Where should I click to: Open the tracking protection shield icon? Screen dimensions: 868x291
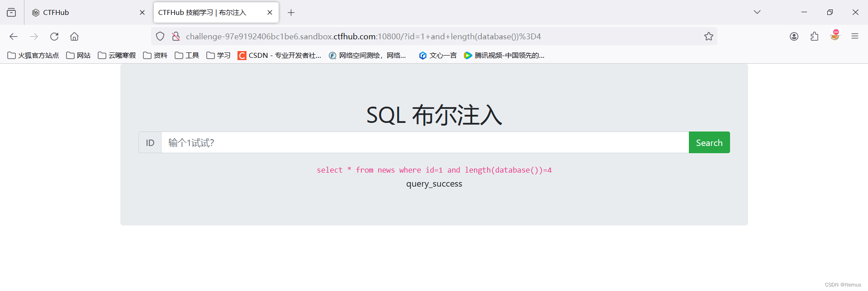(160, 37)
